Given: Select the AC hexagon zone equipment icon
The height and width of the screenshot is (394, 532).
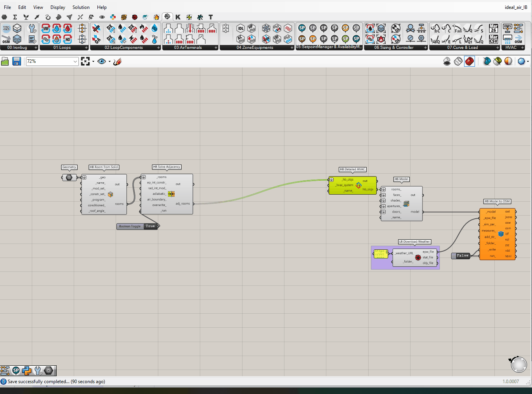Looking at the screenshot, I should 241,39.
